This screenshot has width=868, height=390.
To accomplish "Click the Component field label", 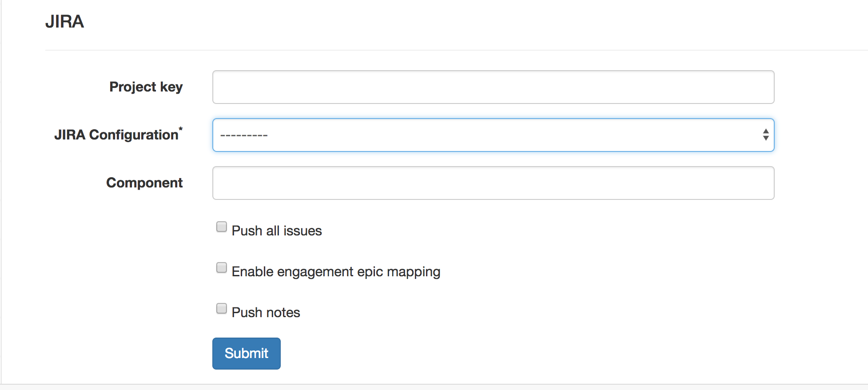I will pos(144,183).
